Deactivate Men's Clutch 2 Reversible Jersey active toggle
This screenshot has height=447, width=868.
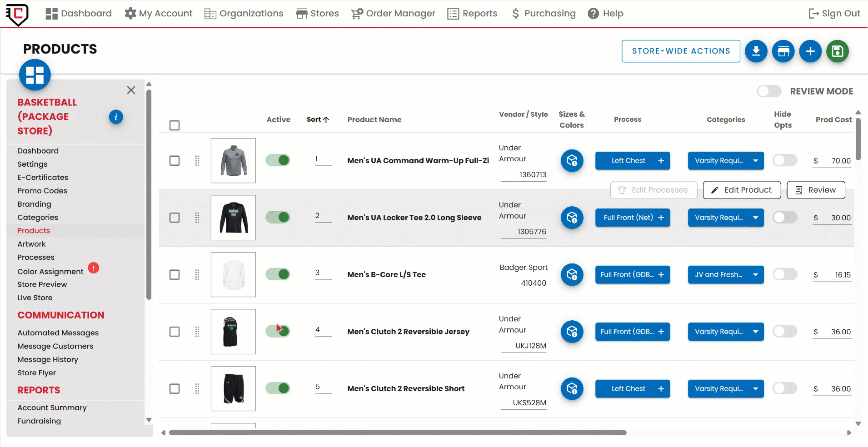[278, 331]
